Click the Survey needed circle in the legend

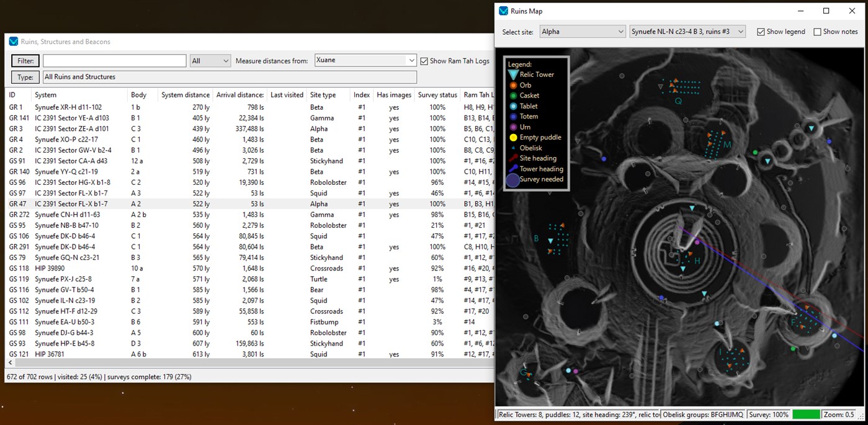[x=512, y=179]
